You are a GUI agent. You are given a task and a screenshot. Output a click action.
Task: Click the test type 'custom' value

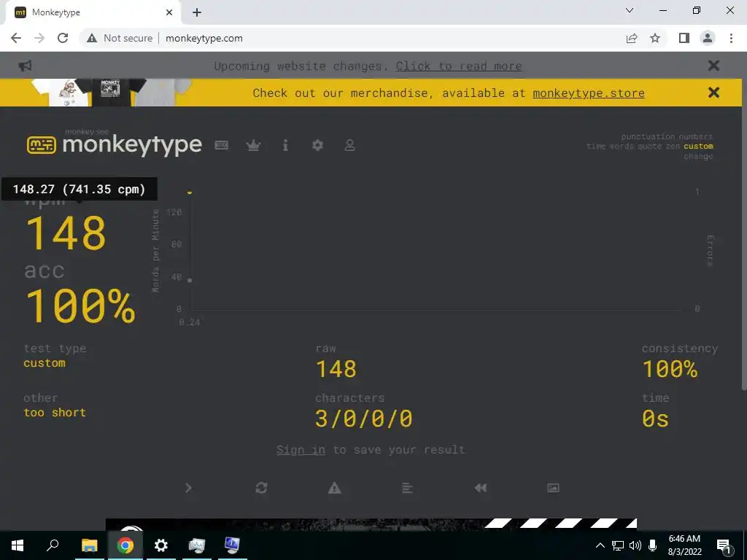click(44, 363)
